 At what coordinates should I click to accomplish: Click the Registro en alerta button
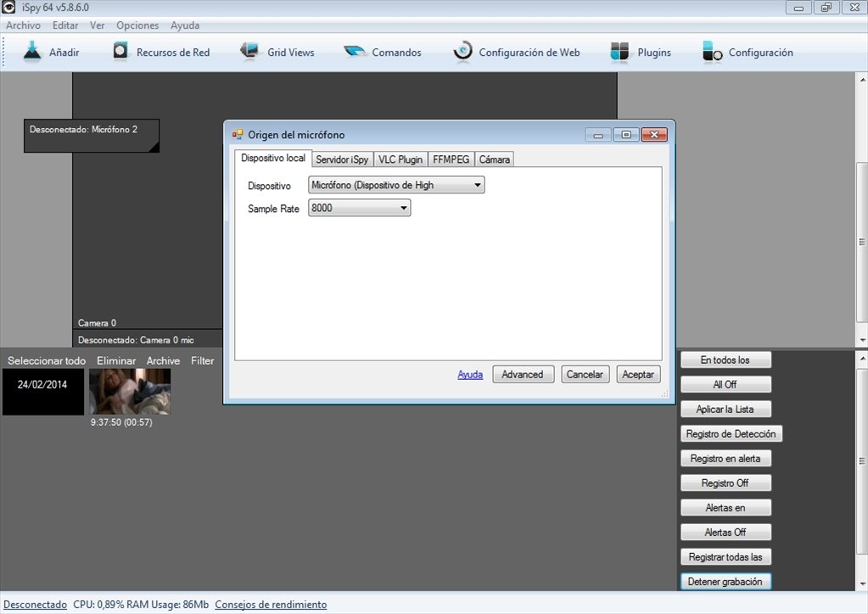[x=725, y=459]
